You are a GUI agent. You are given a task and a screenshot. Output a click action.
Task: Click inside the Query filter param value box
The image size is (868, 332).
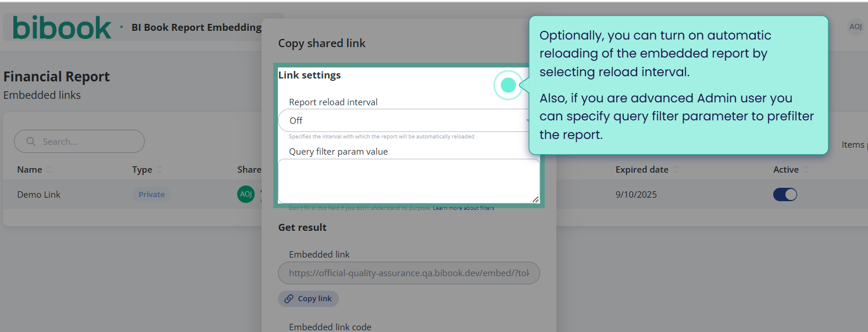pyautogui.click(x=409, y=181)
